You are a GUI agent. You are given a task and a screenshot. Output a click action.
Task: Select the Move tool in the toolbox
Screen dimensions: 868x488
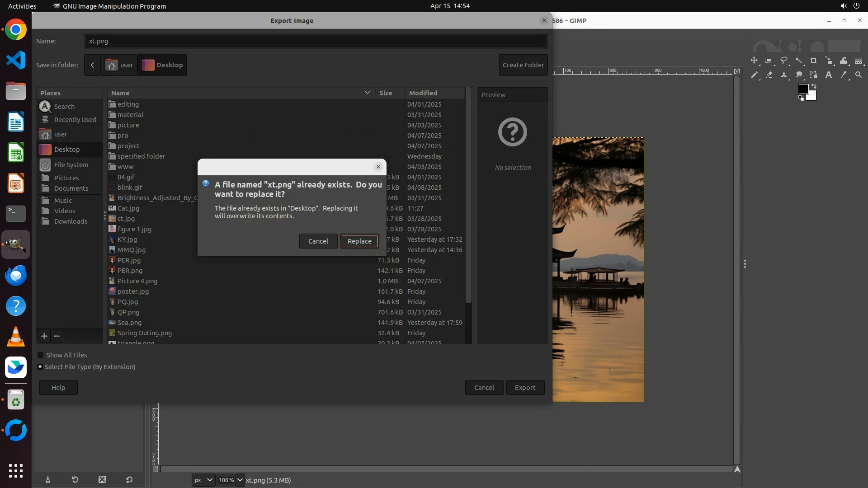coord(754,61)
